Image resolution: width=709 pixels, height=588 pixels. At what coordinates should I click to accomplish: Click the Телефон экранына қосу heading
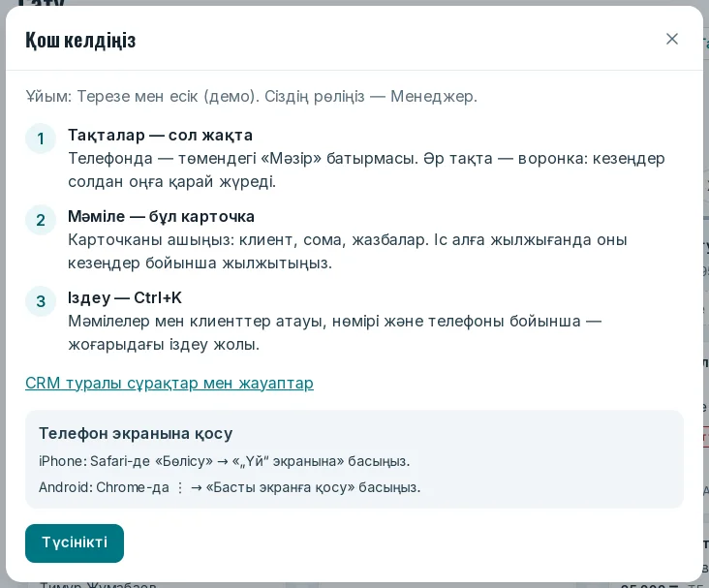tap(136, 433)
